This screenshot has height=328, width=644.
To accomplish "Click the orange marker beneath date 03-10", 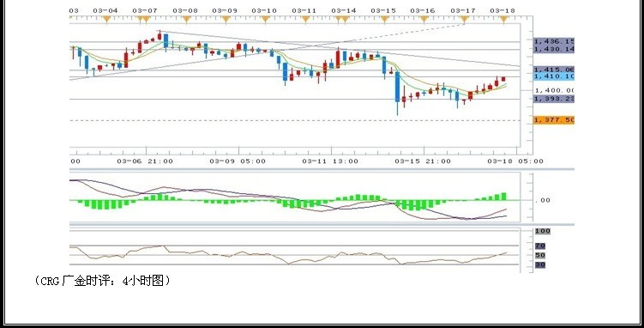I will (x=265, y=19).
